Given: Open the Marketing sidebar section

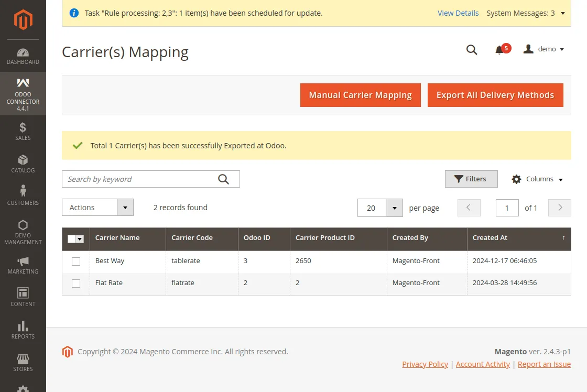Looking at the screenshot, I should tap(23, 265).
